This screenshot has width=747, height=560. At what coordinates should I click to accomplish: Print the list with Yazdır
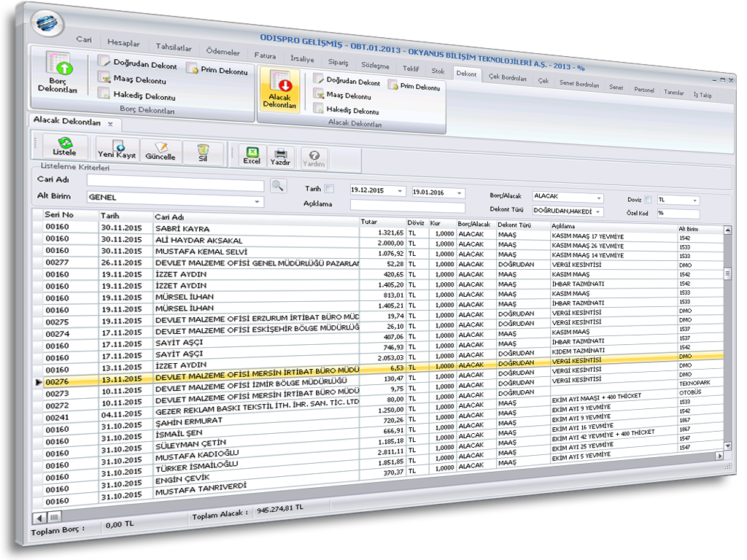tap(280, 156)
